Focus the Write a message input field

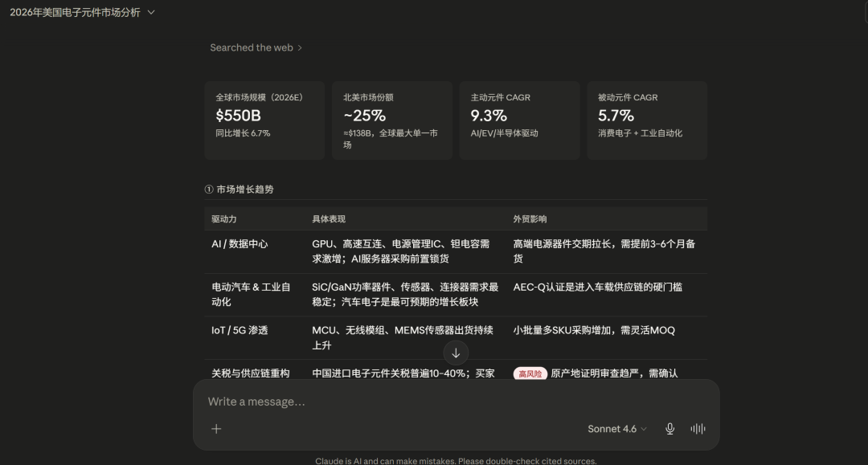[457, 402]
